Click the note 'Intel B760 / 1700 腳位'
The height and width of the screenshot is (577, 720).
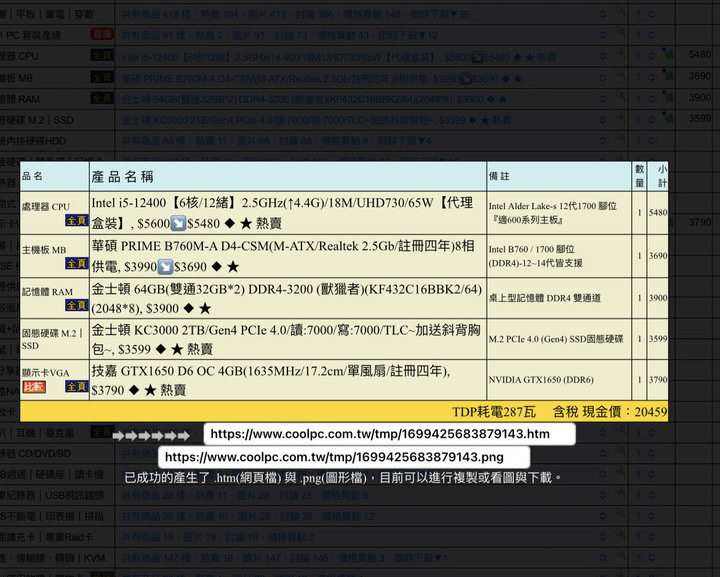point(531,249)
